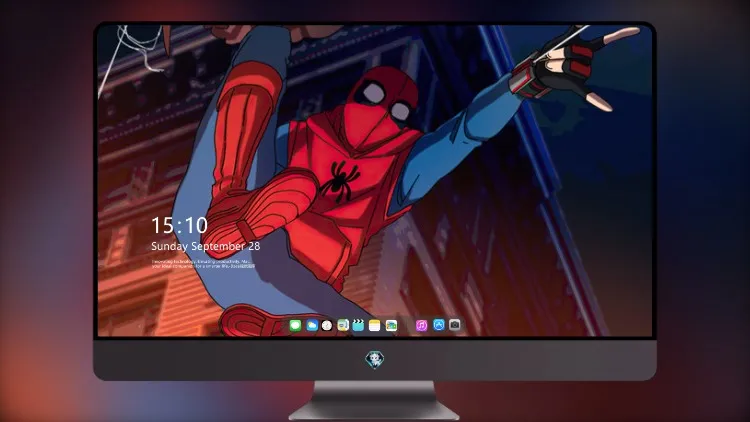The height and width of the screenshot is (422, 750).
Task: Click the empty dock gap before Music
Action: tap(407, 326)
